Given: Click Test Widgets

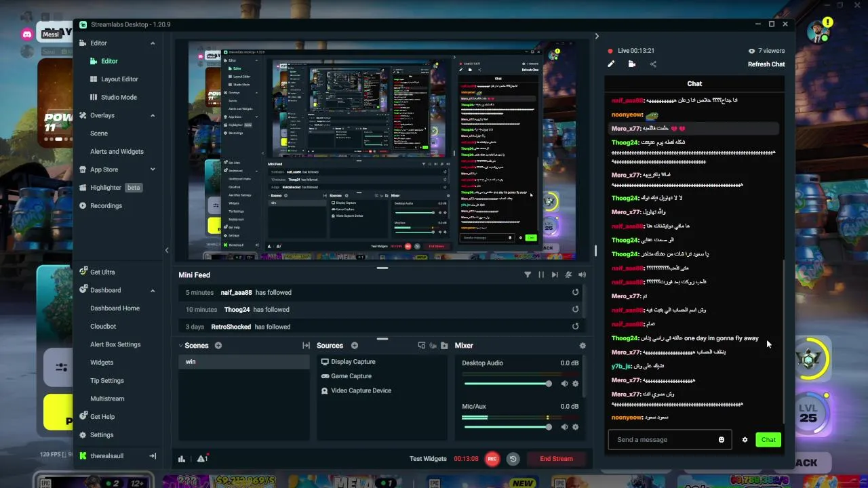Looking at the screenshot, I should click(x=428, y=459).
